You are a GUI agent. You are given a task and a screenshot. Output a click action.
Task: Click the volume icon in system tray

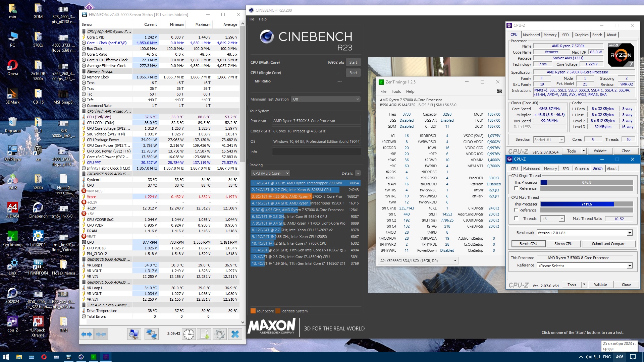588,357
